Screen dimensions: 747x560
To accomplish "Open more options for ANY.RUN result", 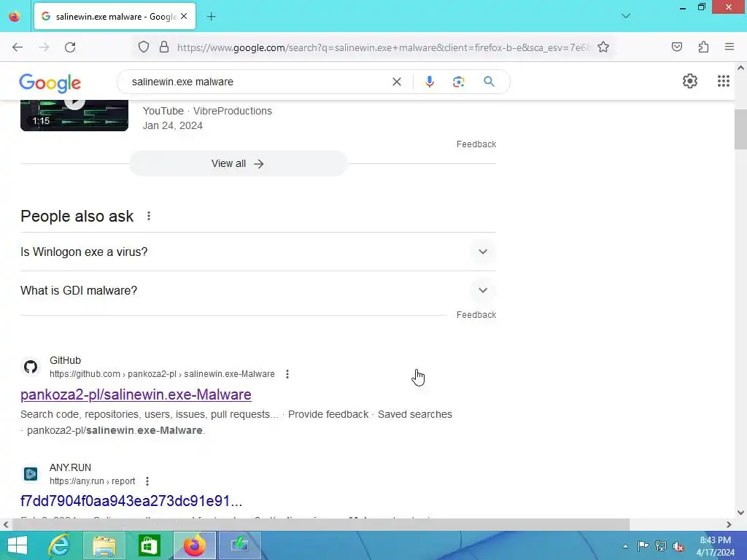I will pyautogui.click(x=147, y=481).
